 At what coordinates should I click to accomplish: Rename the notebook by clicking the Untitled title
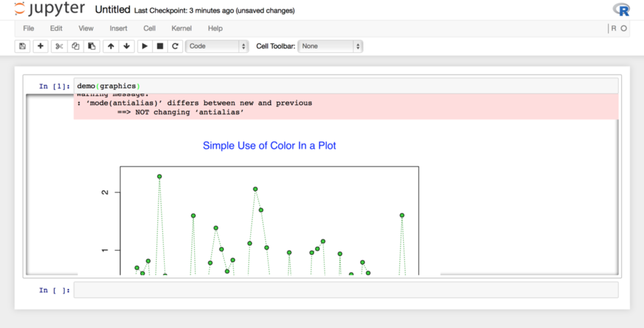tap(112, 10)
